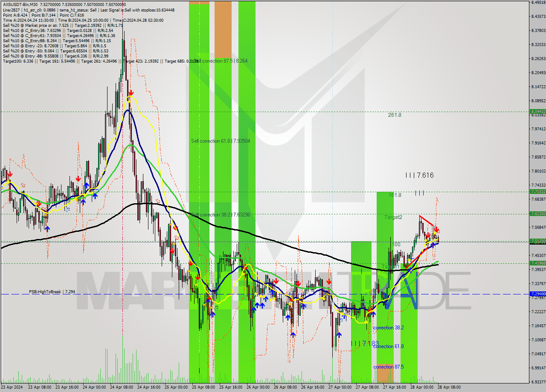Click the 'FSB-HighToBreak | 7.294' label
Screen dimensions: 546x392
tap(52, 292)
